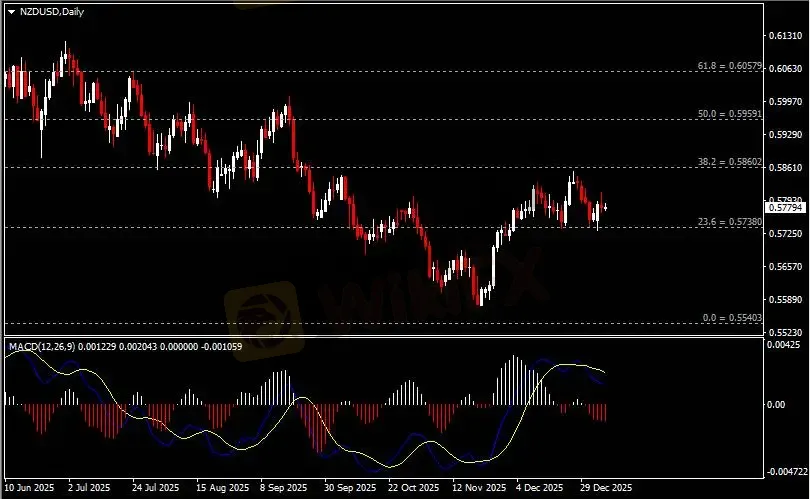The height and width of the screenshot is (499, 810).
Task: Click the 30 Sep 2025 date label
Action: click(350, 488)
